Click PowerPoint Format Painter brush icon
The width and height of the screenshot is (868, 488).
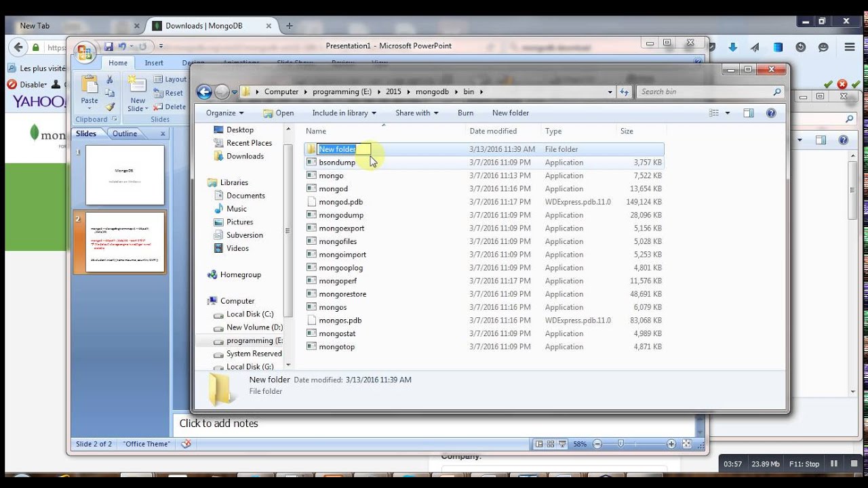pos(109,106)
